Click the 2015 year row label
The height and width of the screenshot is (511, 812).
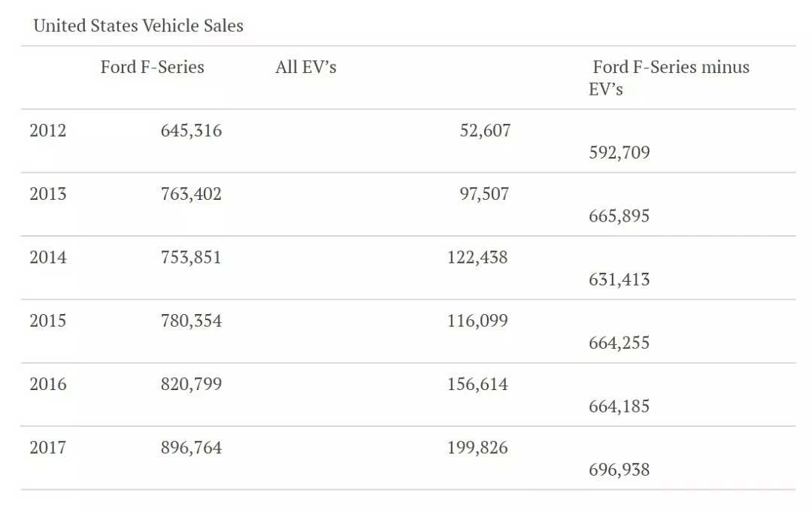pos(48,321)
